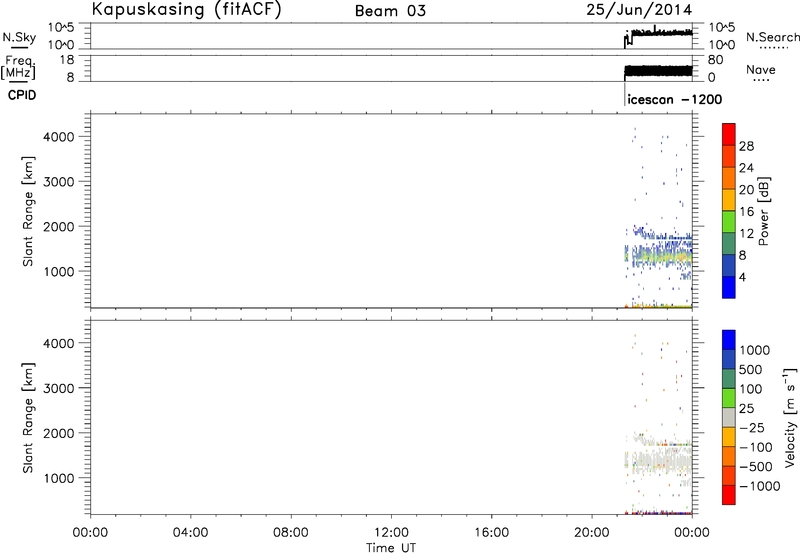Click the Kapuskasing (fitACF) title
The image size is (800, 554).
186,9
